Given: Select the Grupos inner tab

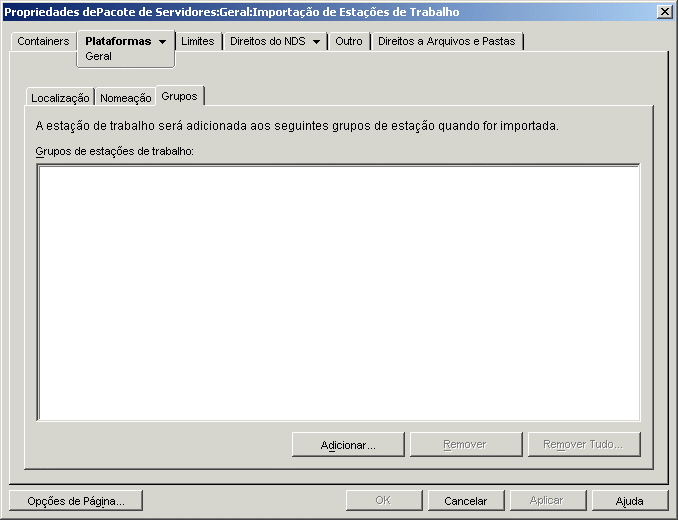Looking at the screenshot, I should coord(179,96).
